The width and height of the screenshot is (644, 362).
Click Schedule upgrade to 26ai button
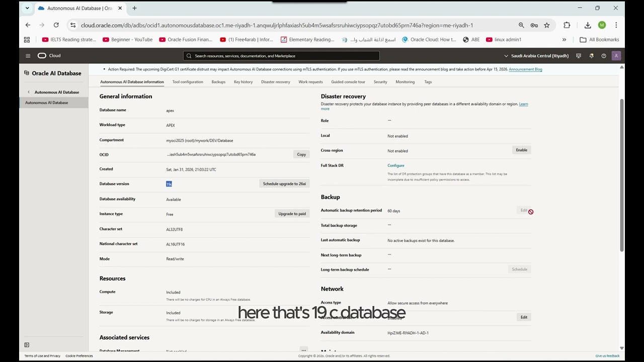pyautogui.click(x=284, y=184)
